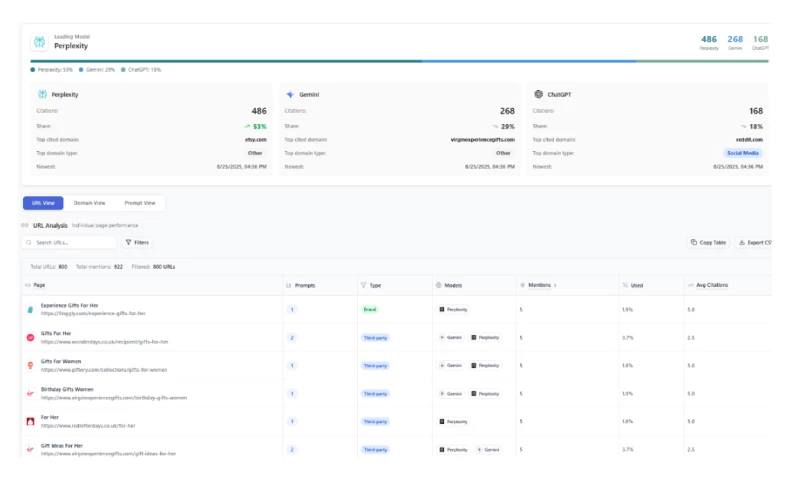The width and height of the screenshot is (800, 480).
Task: Click the Models column header icon
Action: [439, 286]
